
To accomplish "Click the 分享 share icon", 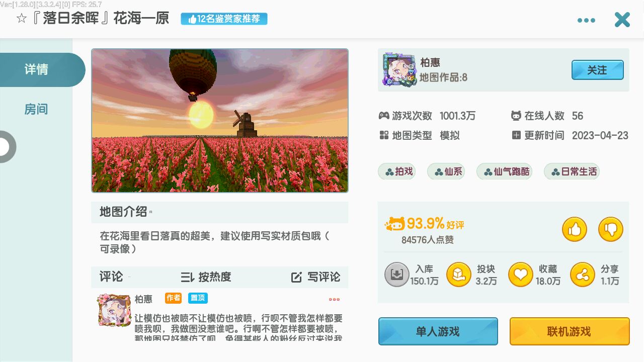I will tap(583, 275).
